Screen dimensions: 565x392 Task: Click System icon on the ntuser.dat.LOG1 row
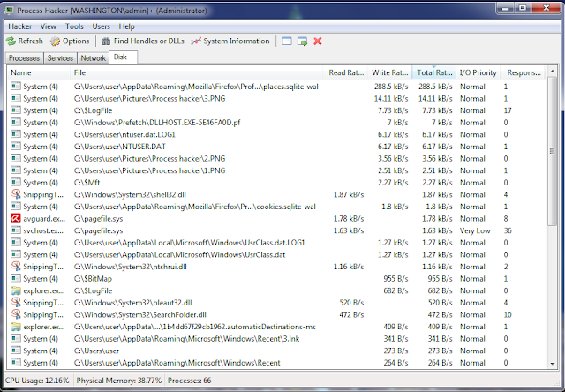(x=16, y=134)
